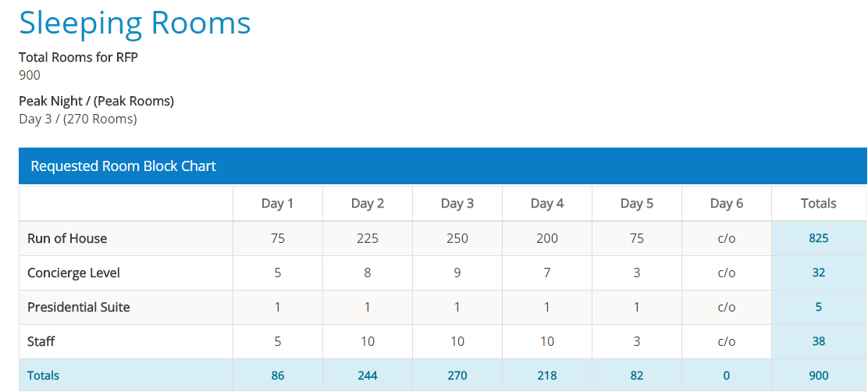
Task: Click the grand total 900 cell
Action: coord(818,376)
